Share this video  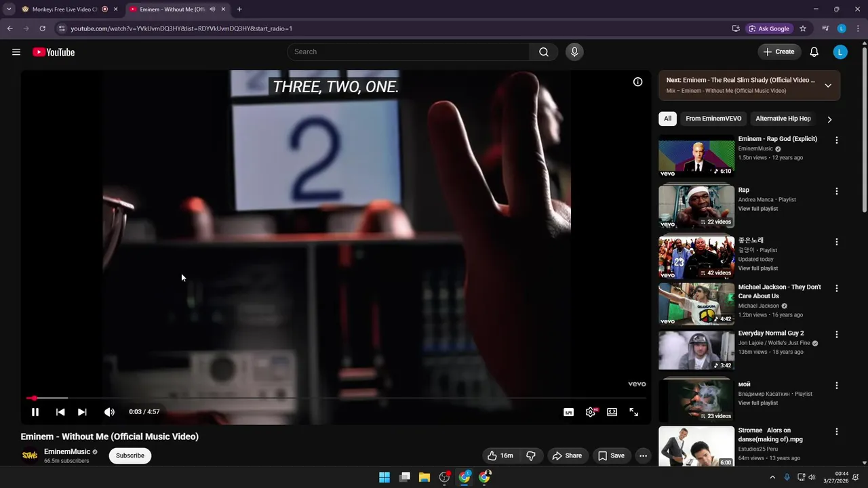(x=567, y=455)
